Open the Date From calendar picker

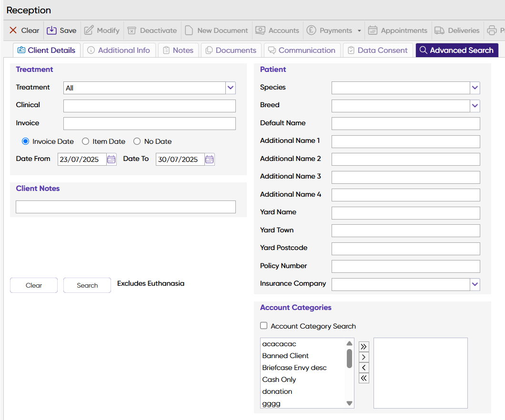click(111, 160)
